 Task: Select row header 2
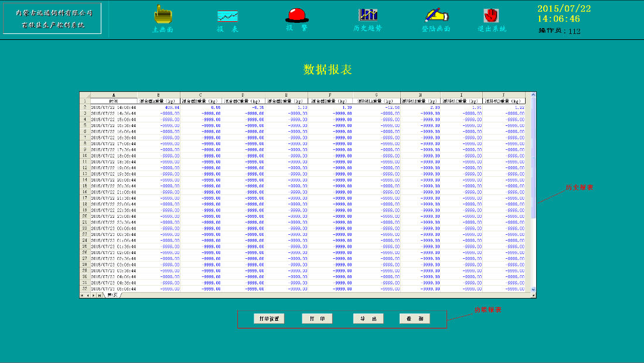coord(85,107)
